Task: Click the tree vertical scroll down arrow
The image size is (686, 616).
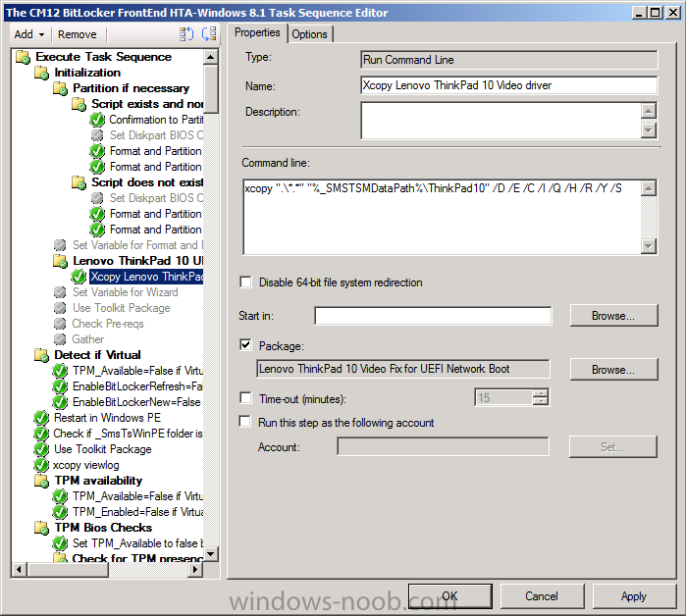Action: pyautogui.click(x=211, y=554)
